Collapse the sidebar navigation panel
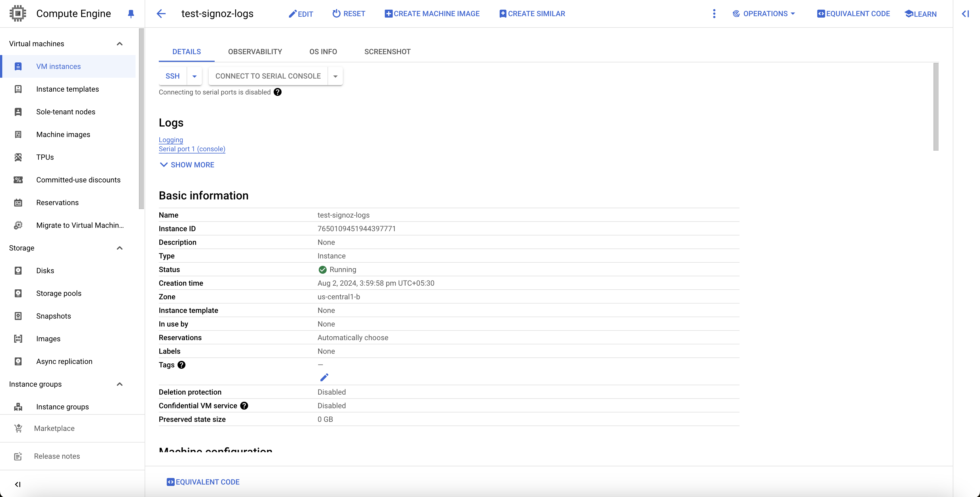980x497 pixels. 18,484
